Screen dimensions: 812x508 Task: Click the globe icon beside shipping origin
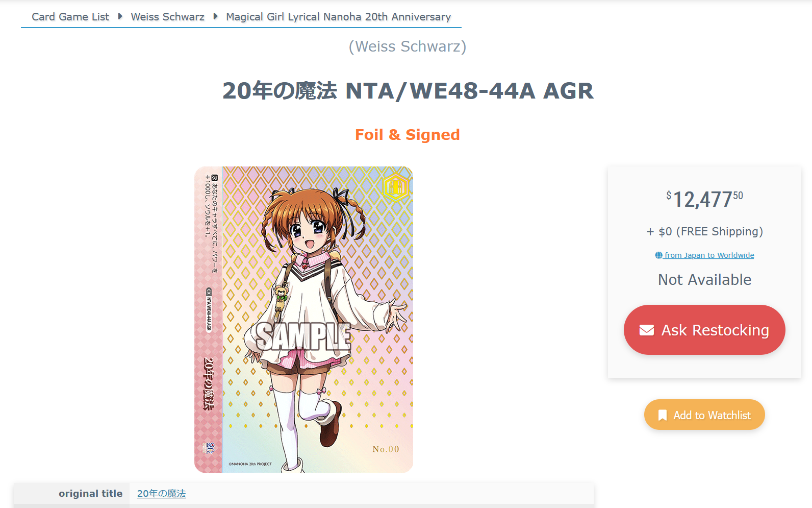pyautogui.click(x=658, y=255)
